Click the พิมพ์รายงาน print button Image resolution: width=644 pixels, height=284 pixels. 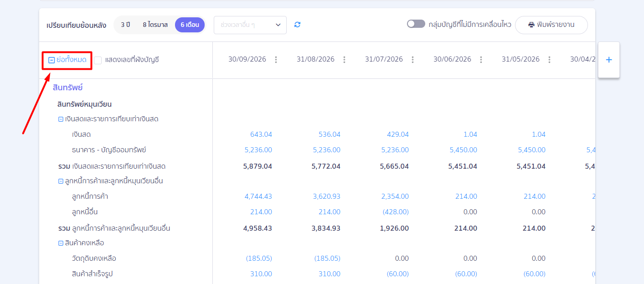coord(551,25)
